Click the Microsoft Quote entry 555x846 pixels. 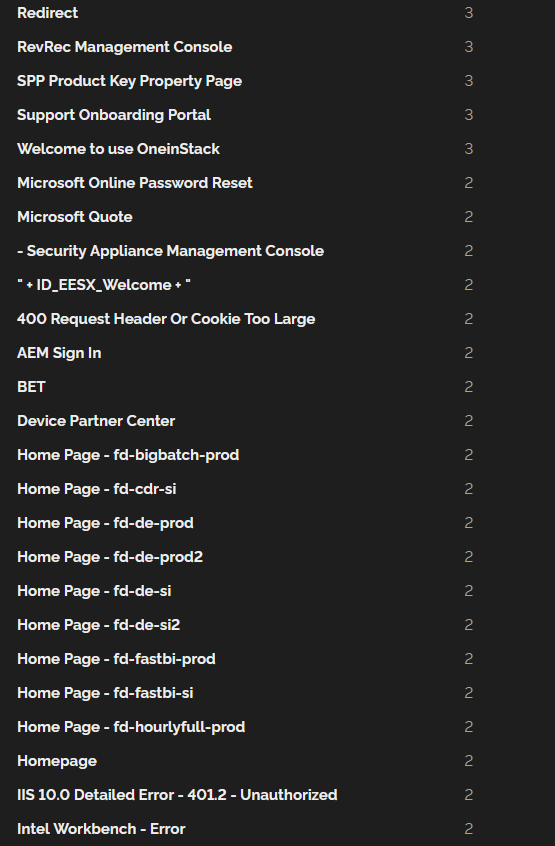tap(75, 217)
